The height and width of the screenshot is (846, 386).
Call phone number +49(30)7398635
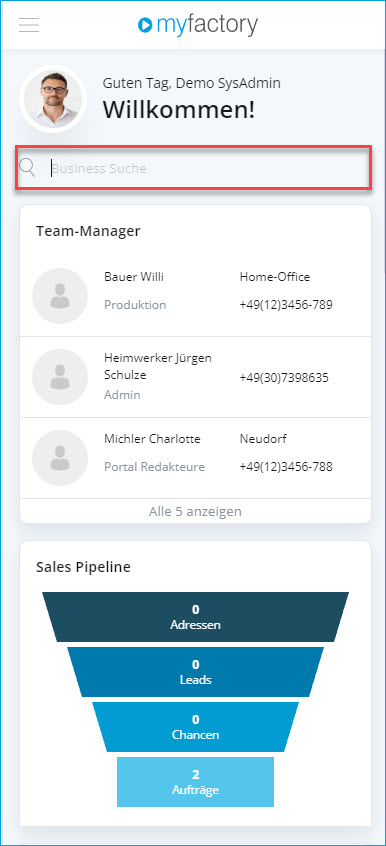pyautogui.click(x=284, y=378)
